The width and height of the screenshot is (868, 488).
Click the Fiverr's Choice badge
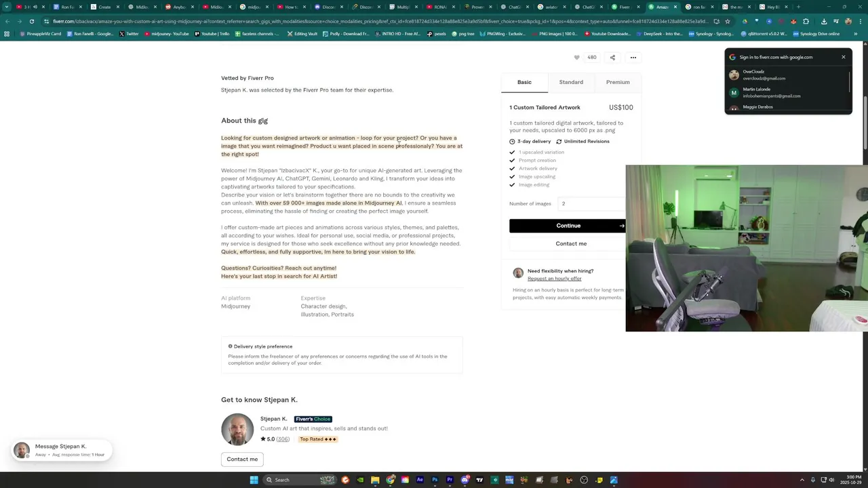(313, 419)
